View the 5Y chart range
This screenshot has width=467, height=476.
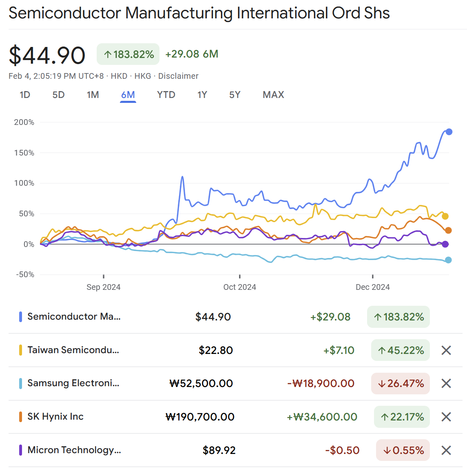pyautogui.click(x=235, y=95)
